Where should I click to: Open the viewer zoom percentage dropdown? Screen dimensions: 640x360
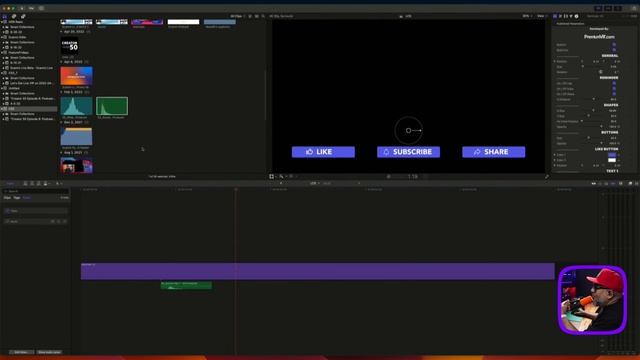(x=527, y=16)
